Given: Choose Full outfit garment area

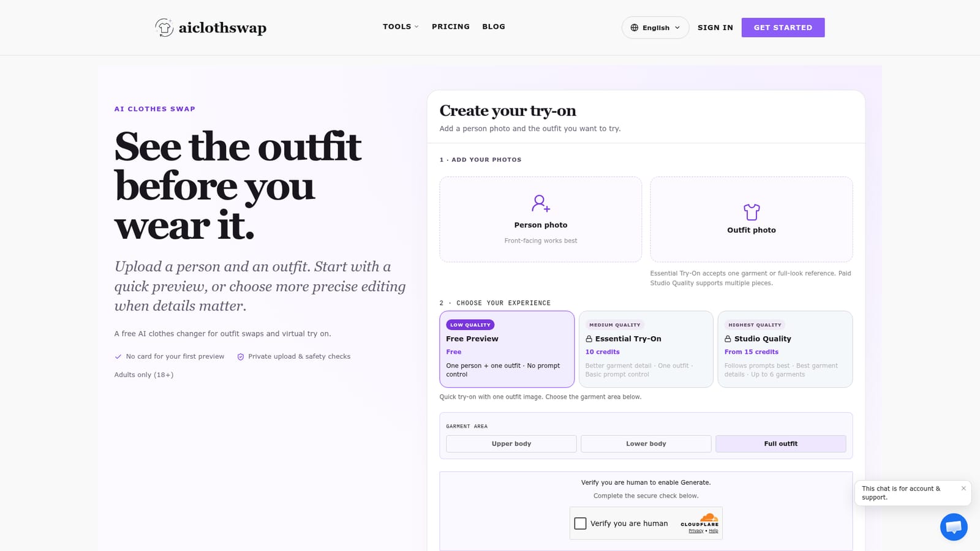Looking at the screenshot, I should pyautogui.click(x=781, y=444).
